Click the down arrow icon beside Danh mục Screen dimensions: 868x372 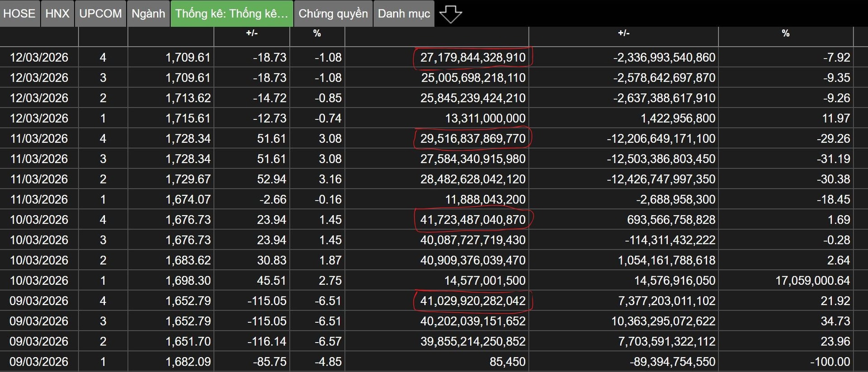click(450, 14)
